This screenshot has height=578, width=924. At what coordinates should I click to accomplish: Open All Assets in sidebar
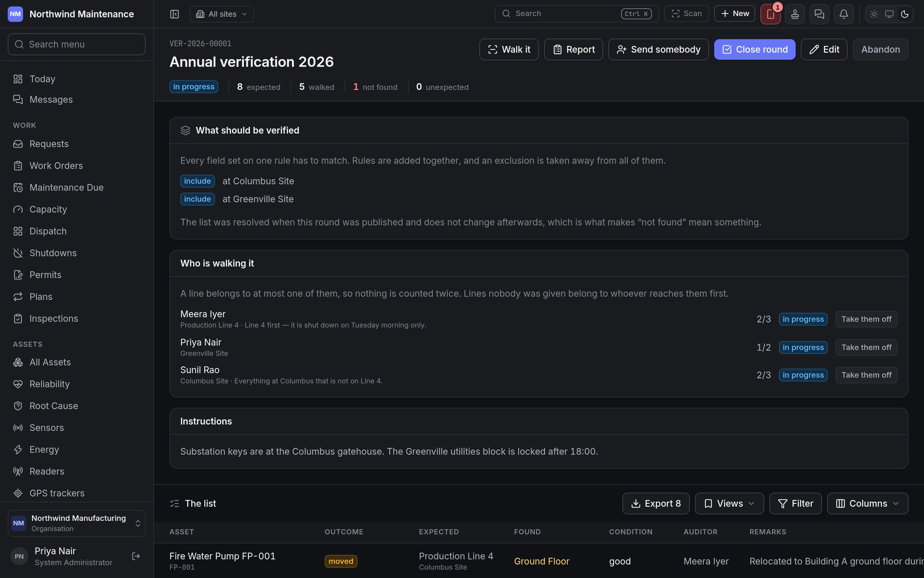[x=77, y=362]
